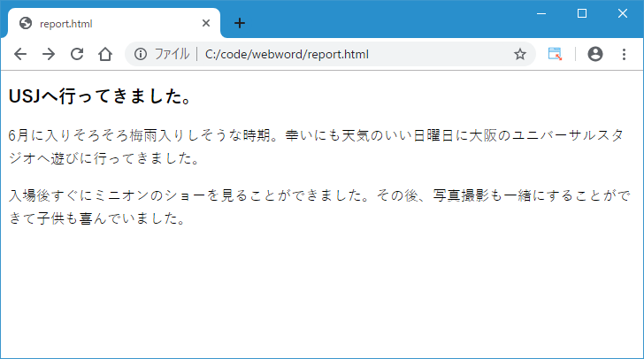Open the Chrome three-dot menu
644x359 pixels.
624,54
